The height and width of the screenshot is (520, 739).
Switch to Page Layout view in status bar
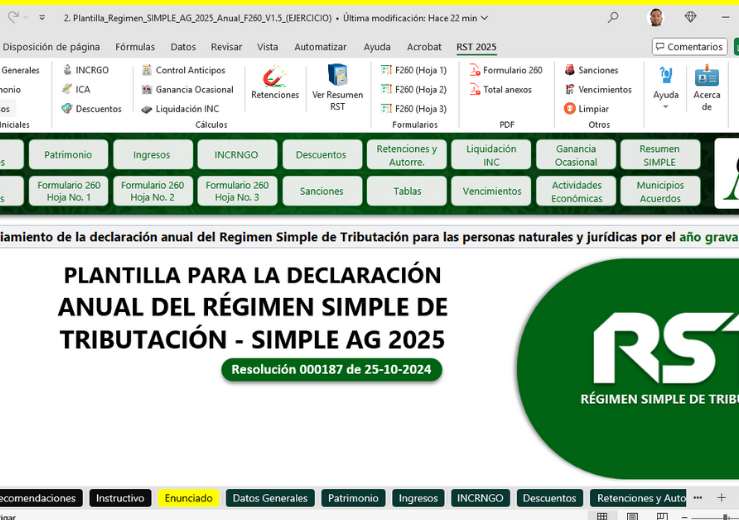(x=632, y=516)
